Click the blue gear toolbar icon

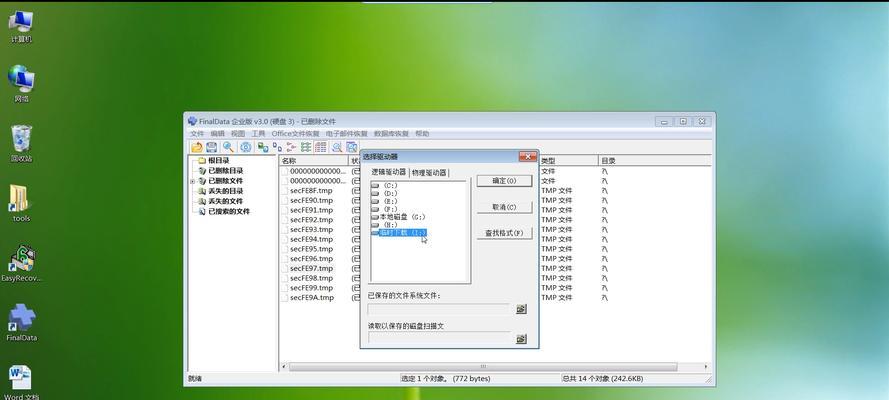coord(245,147)
